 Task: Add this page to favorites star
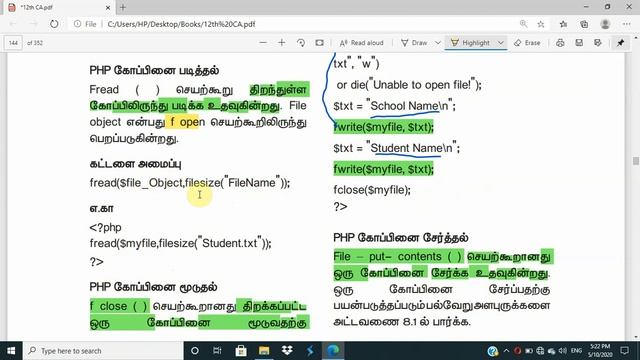[x=541, y=24]
